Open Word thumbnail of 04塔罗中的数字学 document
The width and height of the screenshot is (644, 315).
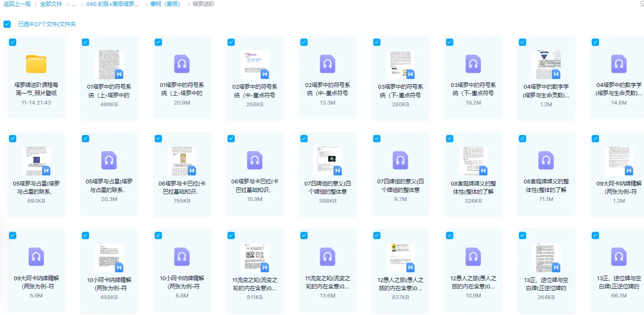tap(546, 65)
